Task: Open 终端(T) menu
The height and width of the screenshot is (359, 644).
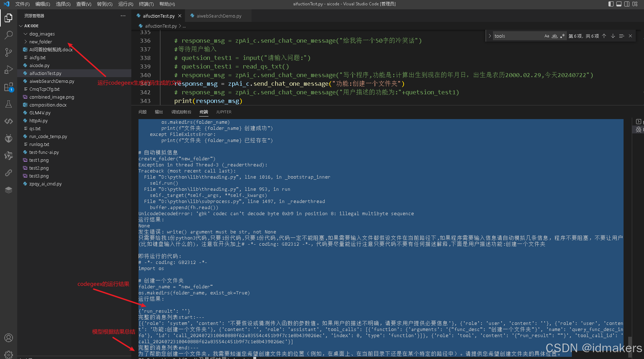Action: click(x=146, y=4)
